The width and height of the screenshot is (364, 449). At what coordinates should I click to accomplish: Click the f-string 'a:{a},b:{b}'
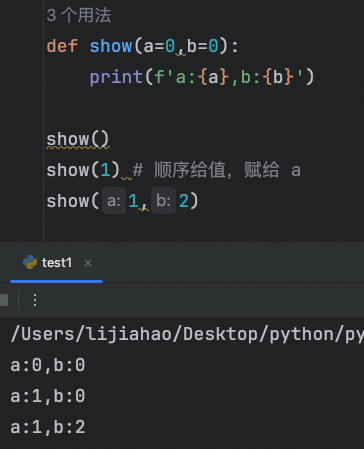click(x=228, y=77)
